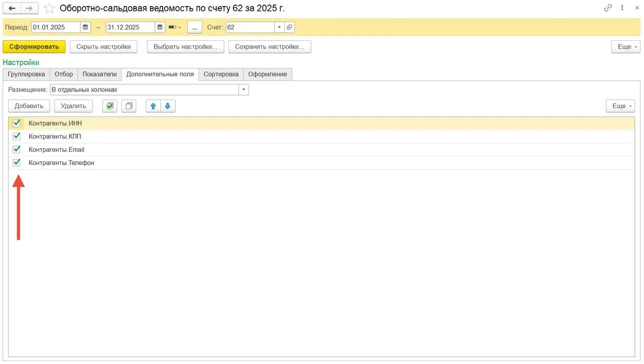Select the Контрагенты.Email row text
This screenshot has height=364, width=644.
coord(56,149)
